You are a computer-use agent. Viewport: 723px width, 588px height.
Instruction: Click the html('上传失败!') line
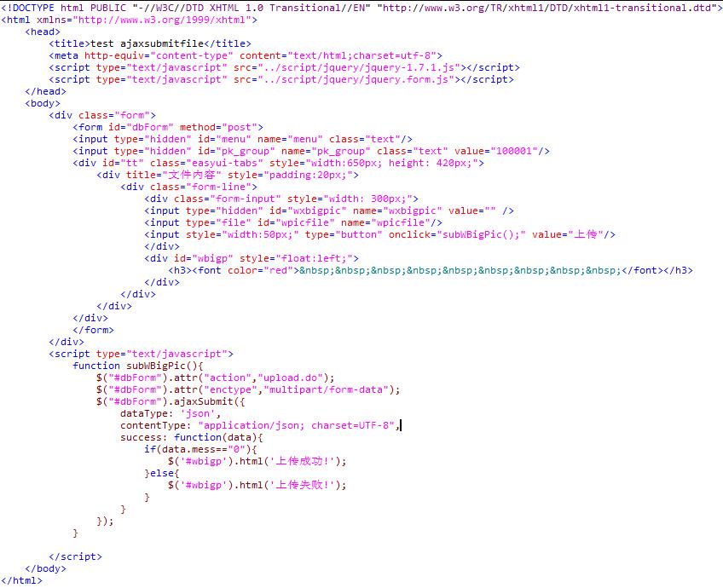[257, 485]
